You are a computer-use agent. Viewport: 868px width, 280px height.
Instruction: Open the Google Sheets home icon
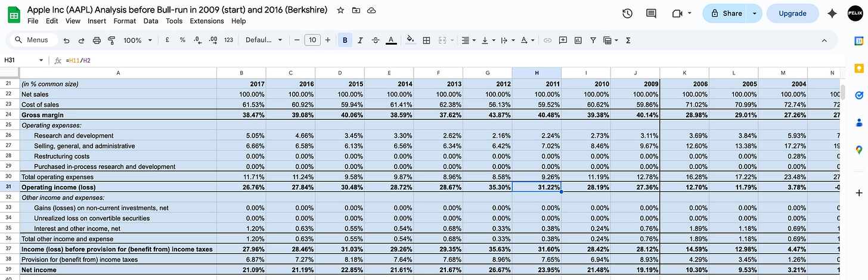coord(14,14)
